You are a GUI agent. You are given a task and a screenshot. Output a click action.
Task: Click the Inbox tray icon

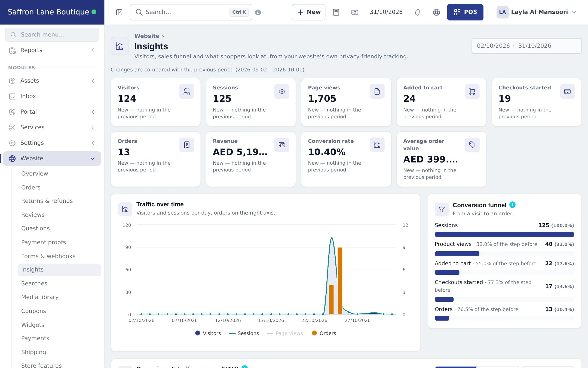click(12, 96)
